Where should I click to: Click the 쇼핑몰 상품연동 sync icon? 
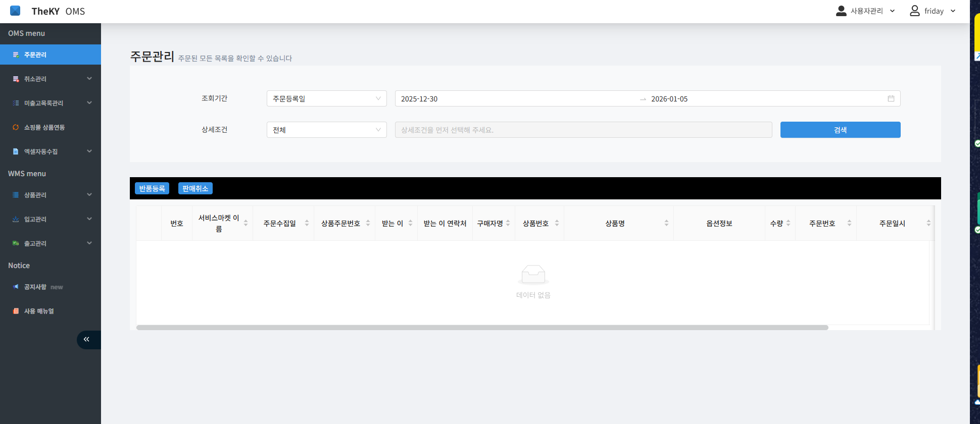pos(16,127)
